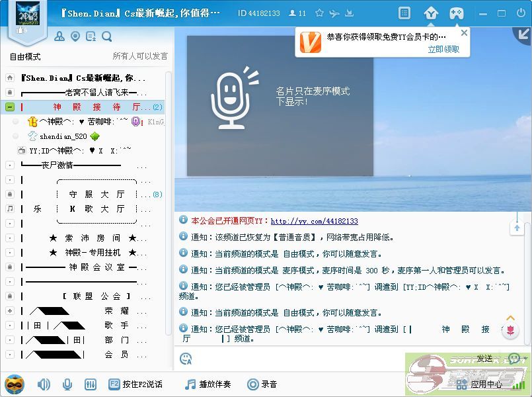Select the 神殿会议室 channel
532x397 pixels.
pos(96,267)
